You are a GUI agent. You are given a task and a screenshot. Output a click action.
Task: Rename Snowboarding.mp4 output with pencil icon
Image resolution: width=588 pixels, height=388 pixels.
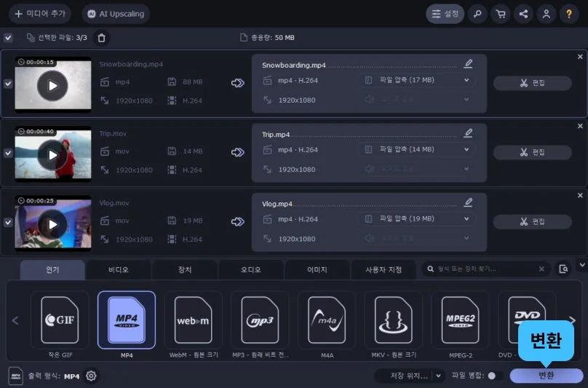click(x=468, y=63)
